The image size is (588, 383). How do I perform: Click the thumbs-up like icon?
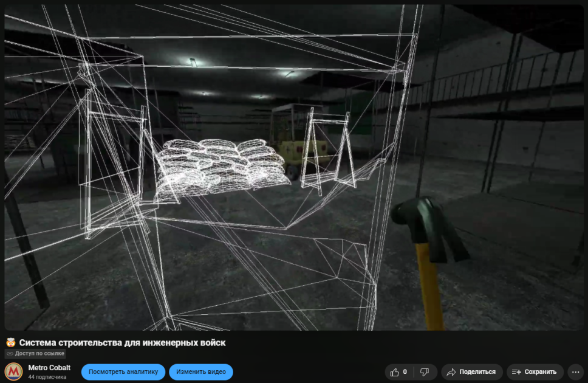pos(394,372)
